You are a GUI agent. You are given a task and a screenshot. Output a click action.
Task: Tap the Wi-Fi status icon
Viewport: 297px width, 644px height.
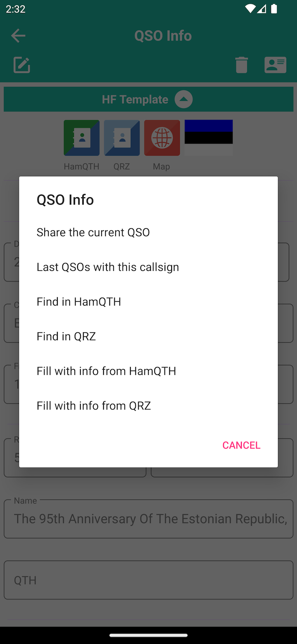(x=250, y=9)
